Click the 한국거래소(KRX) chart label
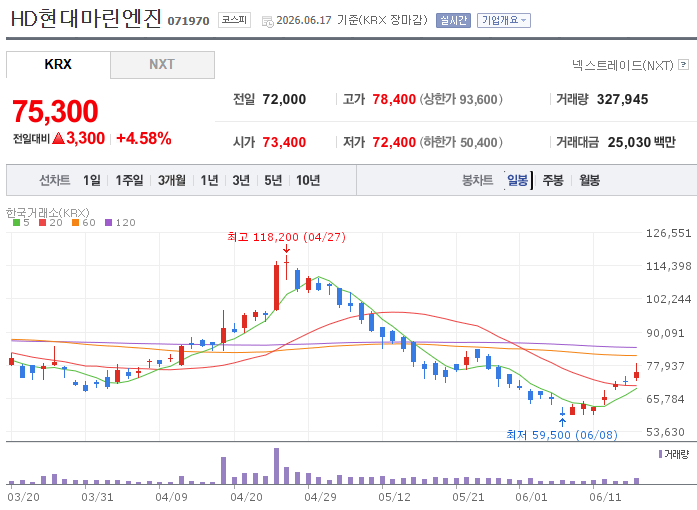 tap(48, 213)
